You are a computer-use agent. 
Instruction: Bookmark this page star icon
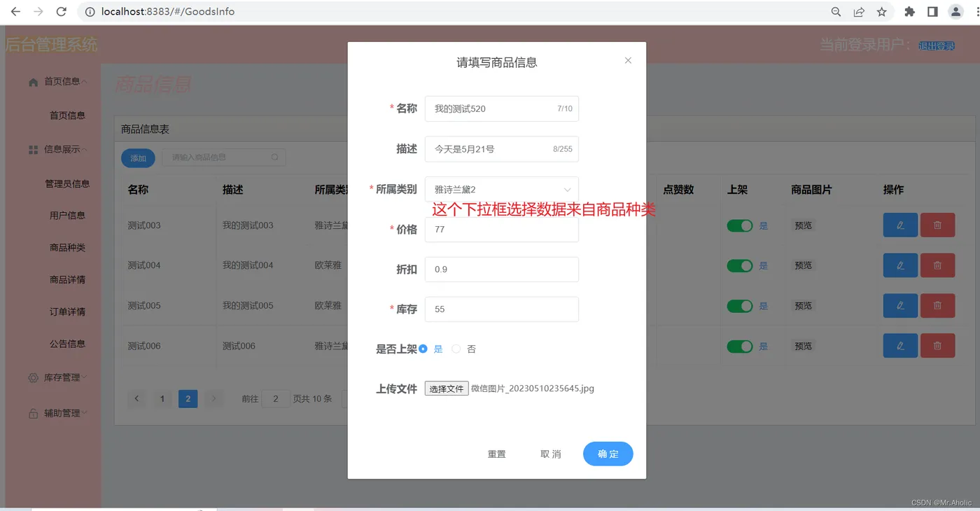[882, 12]
